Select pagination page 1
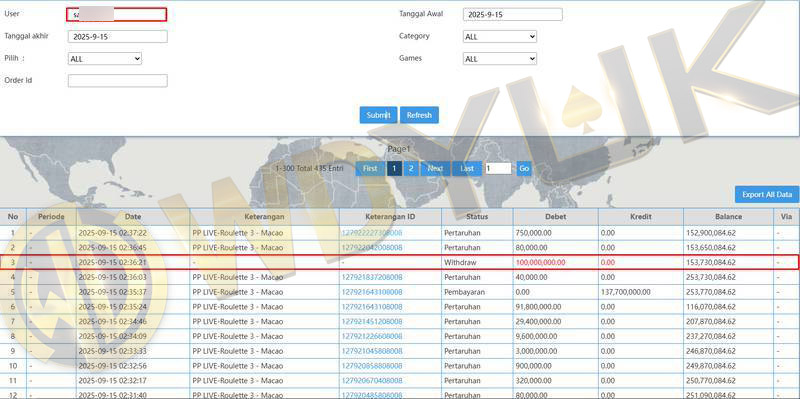800x399 pixels. click(394, 168)
